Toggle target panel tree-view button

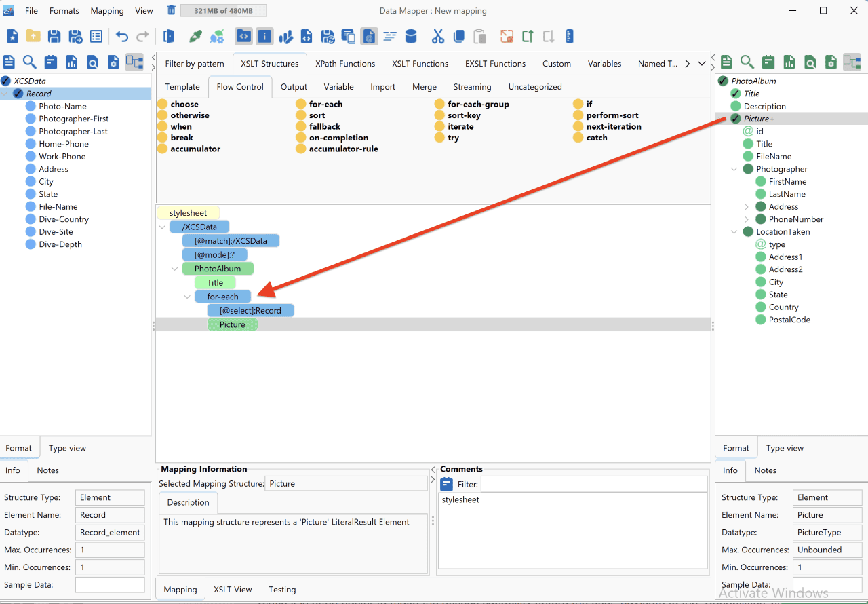[852, 62]
